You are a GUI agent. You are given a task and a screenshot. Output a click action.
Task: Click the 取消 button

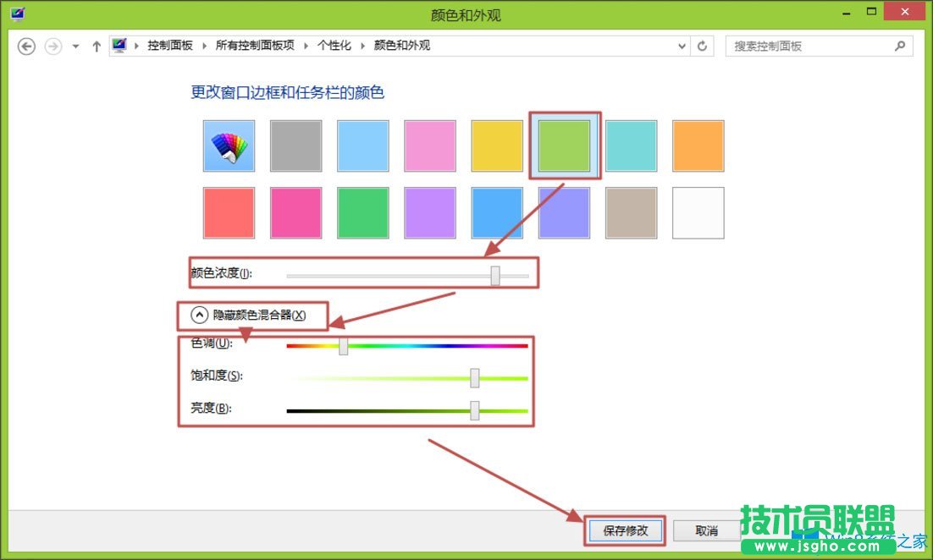(707, 530)
